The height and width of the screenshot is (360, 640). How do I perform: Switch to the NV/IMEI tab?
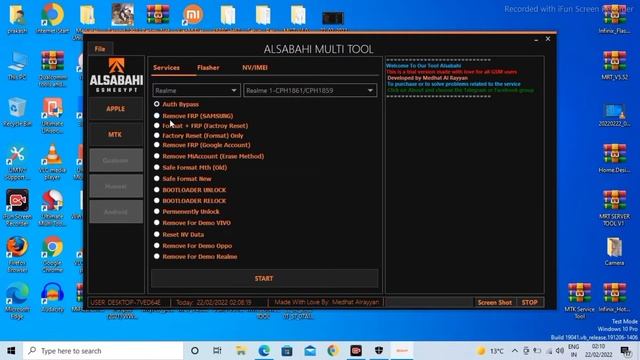255,68
